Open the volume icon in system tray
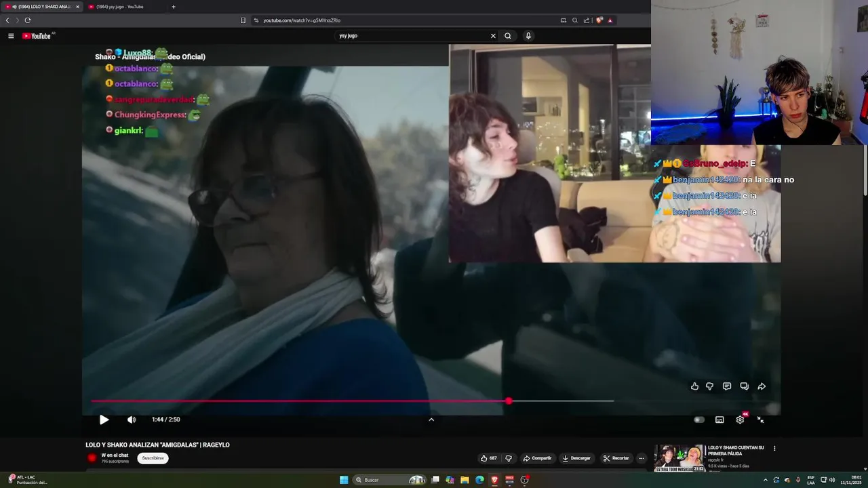 (832, 480)
